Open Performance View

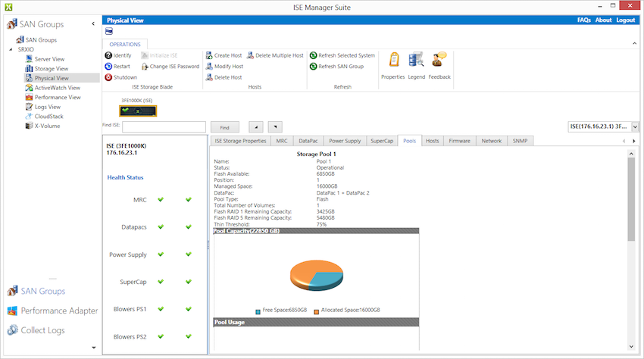point(53,98)
